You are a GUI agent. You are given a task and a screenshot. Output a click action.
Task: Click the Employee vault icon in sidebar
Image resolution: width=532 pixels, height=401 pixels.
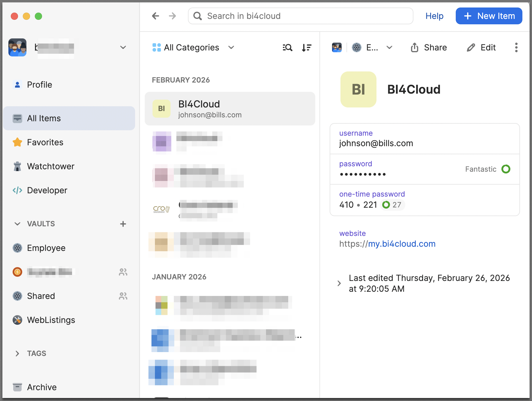17,248
